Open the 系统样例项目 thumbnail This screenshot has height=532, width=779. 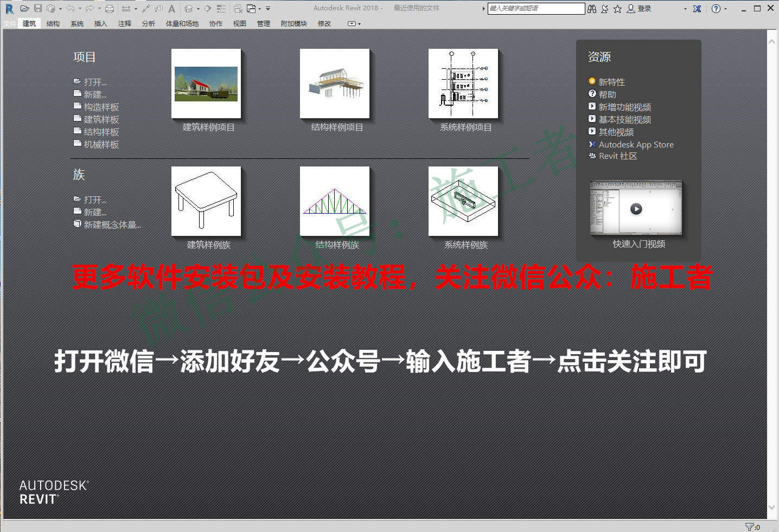click(463, 84)
